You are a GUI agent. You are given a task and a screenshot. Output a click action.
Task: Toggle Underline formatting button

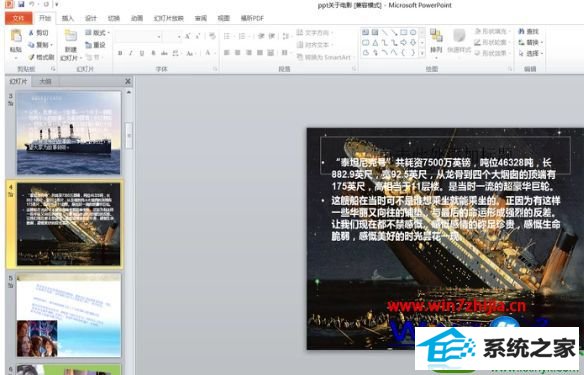click(142, 54)
